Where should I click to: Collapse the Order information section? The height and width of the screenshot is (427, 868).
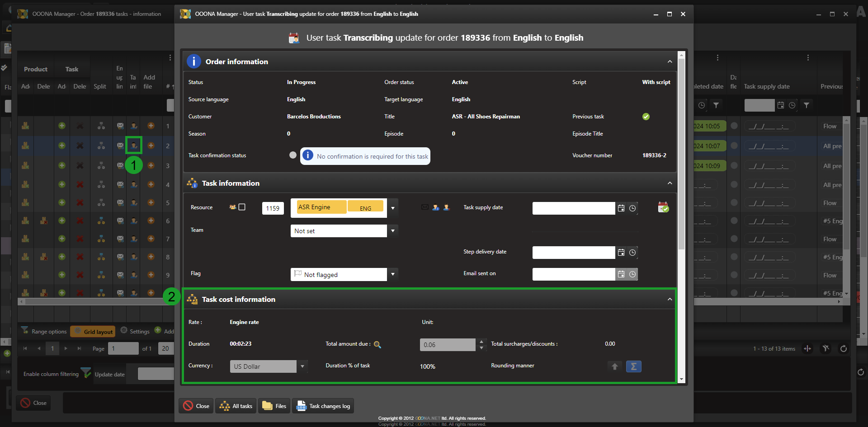[670, 61]
